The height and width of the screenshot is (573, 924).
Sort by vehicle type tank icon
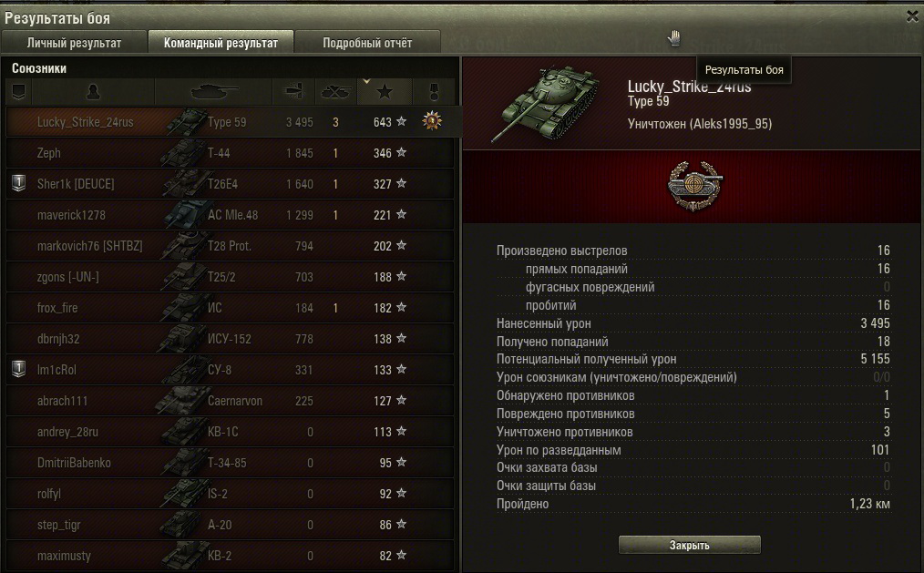213,92
